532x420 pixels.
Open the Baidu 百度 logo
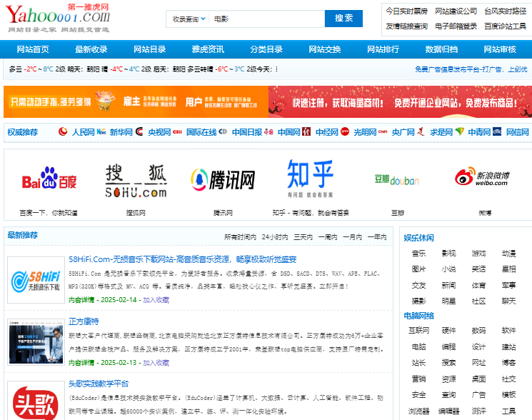coord(49,179)
